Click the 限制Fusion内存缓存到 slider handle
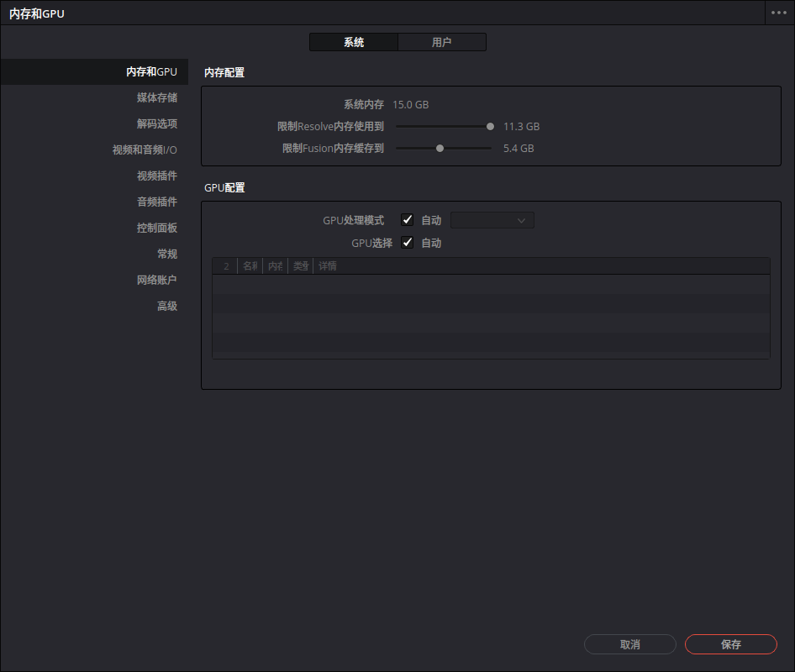 pyautogui.click(x=439, y=148)
